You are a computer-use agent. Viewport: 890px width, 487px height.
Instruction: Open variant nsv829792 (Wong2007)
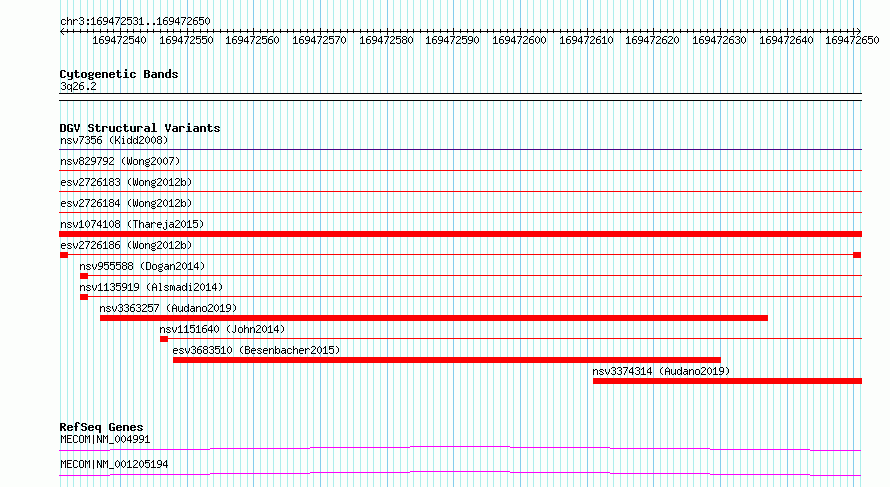point(120,161)
